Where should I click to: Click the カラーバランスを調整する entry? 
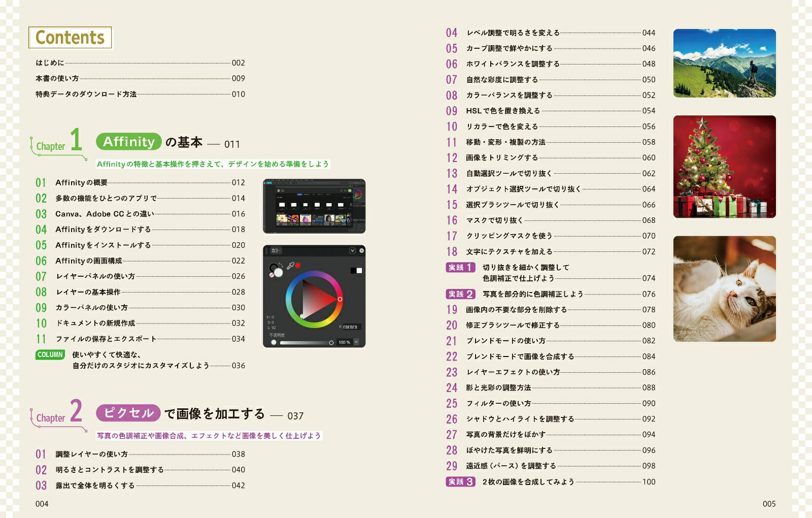(551, 95)
